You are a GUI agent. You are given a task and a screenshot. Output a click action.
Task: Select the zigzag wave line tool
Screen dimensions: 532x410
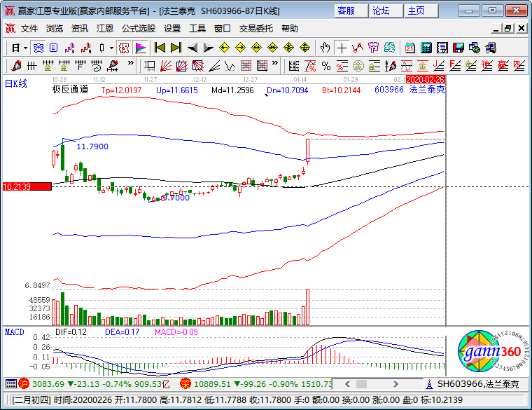click(x=230, y=66)
